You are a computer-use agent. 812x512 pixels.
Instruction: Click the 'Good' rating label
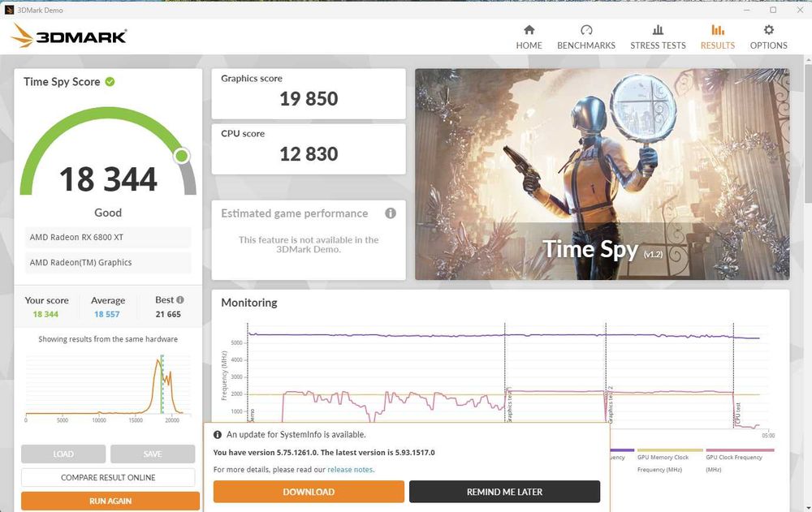click(108, 213)
